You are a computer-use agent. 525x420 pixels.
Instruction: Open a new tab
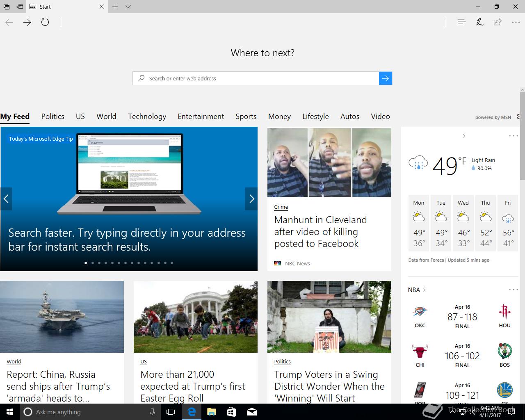(115, 7)
